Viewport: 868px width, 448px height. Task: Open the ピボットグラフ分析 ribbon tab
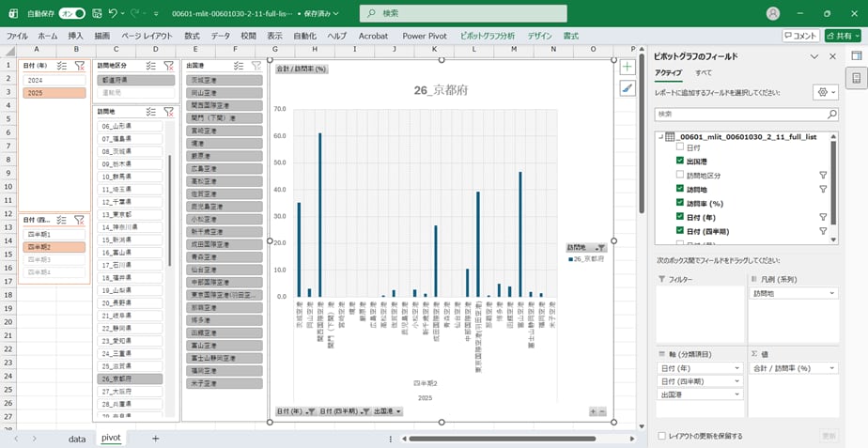pyautogui.click(x=488, y=36)
